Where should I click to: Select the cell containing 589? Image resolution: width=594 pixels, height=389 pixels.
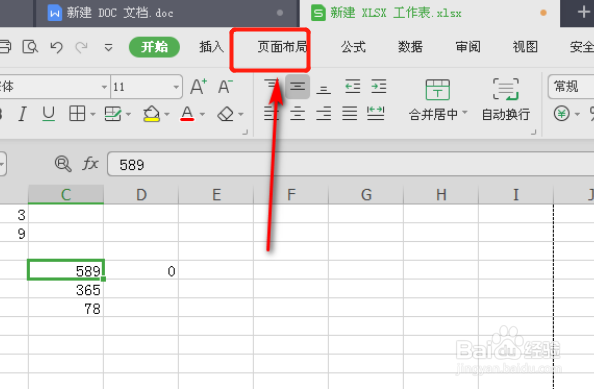coord(66,270)
